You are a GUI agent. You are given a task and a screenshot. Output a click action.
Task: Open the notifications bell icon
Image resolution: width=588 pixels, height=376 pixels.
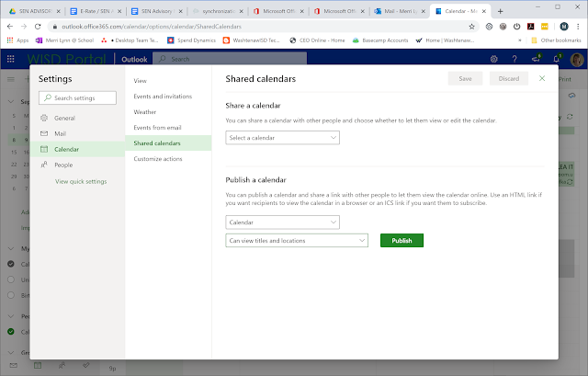coord(556,59)
